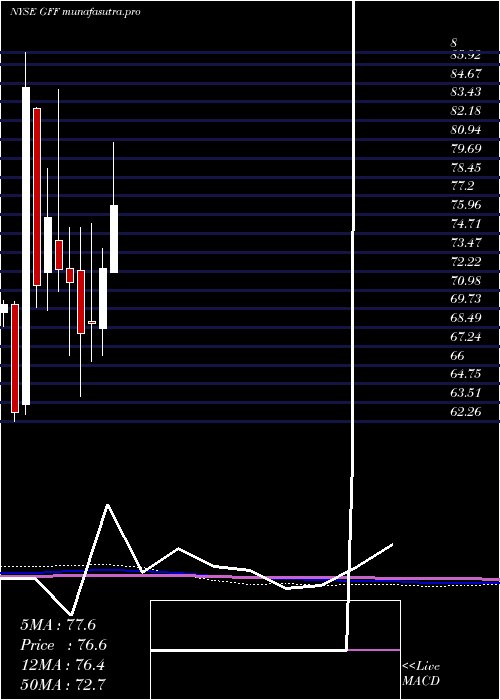
Task: Click the rightmost white candlestick body
Action: click(x=114, y=239)
